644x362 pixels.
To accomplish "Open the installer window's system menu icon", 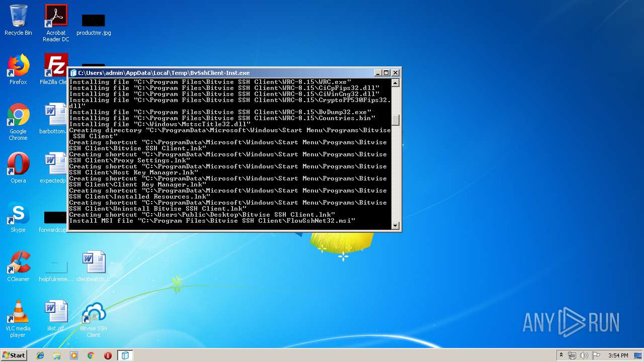I will click(73, 73).
